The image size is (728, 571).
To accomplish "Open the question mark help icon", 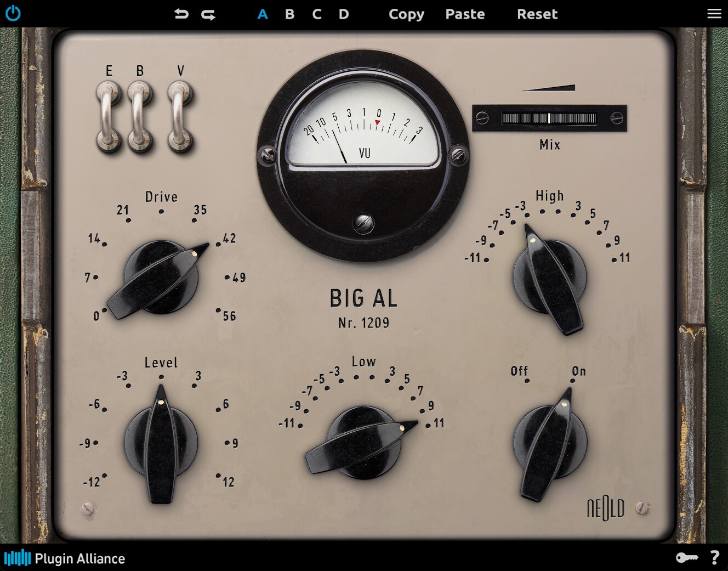I will 714,558.
